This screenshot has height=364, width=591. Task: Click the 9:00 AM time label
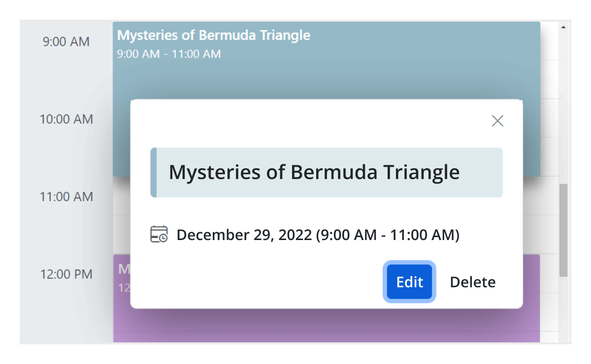(x=66, y=42)
